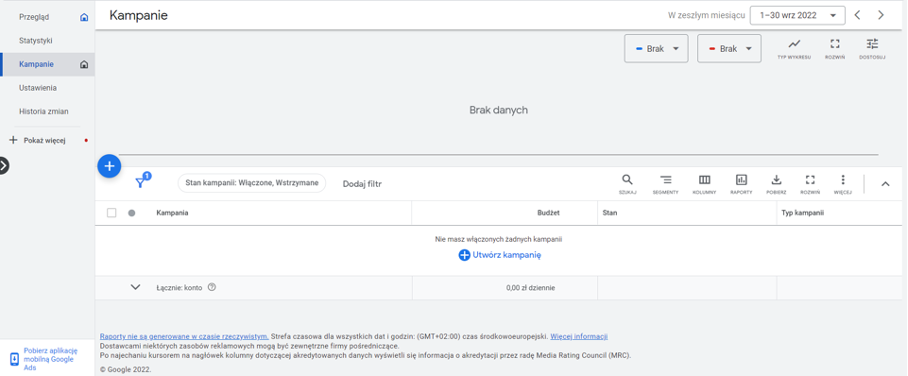908x376 pixels.
Task: Go to previous date period arrow
Action: click(x=858, y=15)
